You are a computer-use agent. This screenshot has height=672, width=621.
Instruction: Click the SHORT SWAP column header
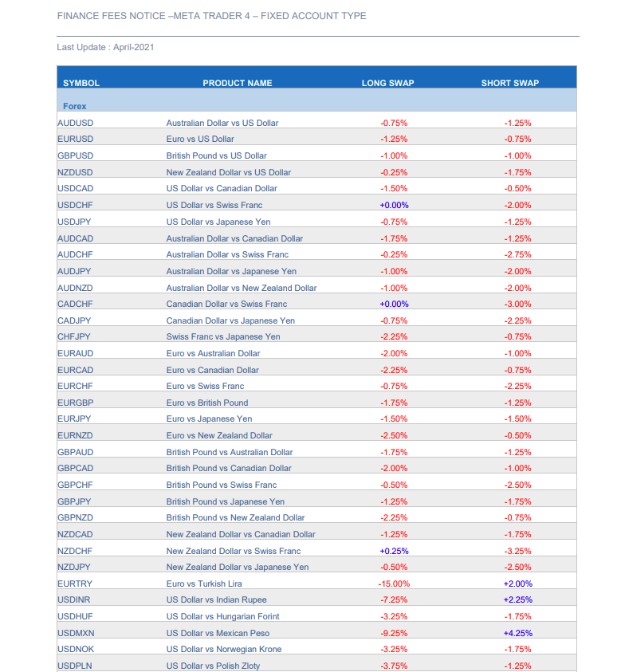tap(510, 83)
